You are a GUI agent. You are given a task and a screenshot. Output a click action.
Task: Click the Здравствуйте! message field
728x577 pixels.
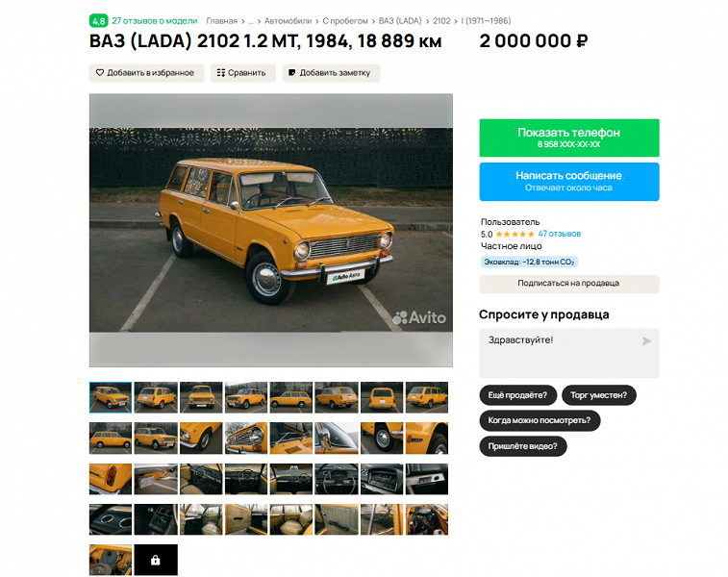pyautogui.click(x=569, y=353)
